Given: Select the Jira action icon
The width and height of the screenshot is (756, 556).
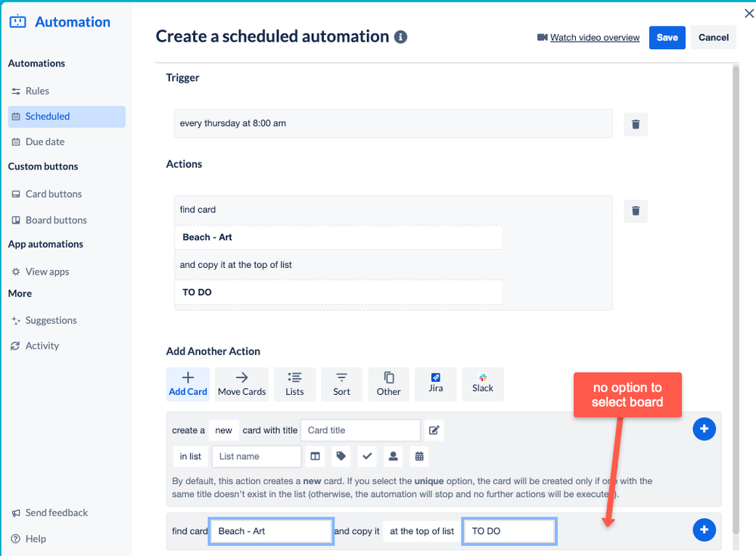Looking at the screenshot, I should pos(436,384).
